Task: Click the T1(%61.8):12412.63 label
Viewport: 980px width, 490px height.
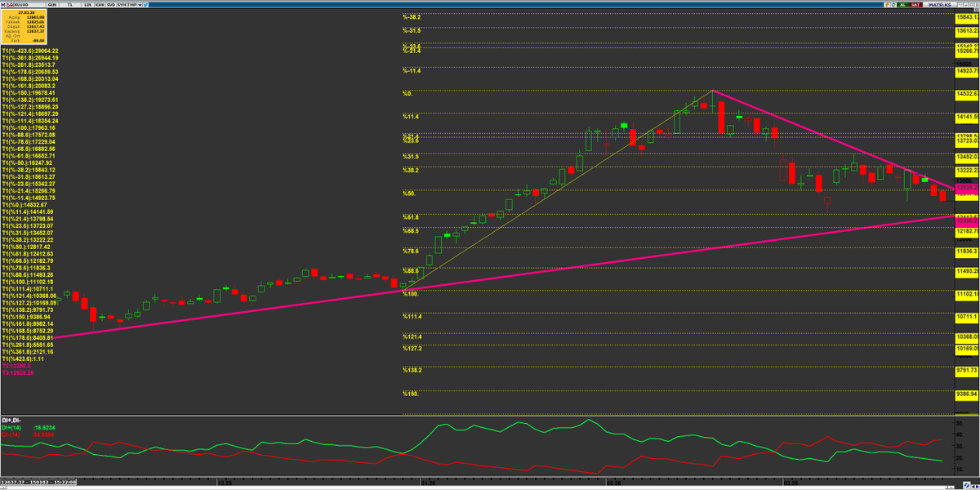Action: tap(28, 254)
